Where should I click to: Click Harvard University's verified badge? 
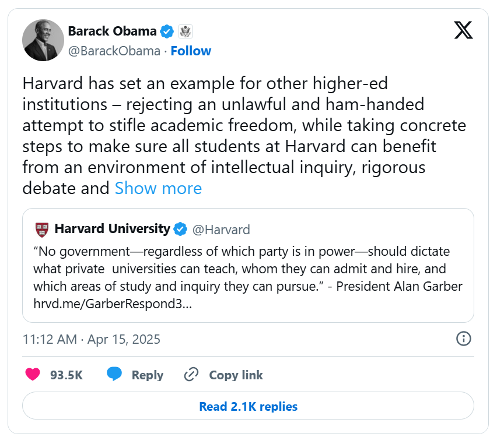(180, 229)
